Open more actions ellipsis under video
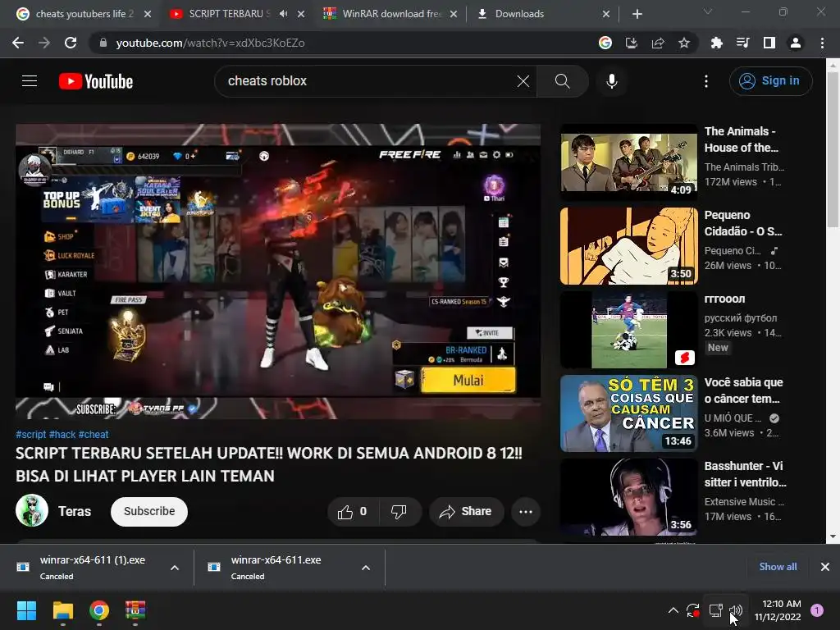This screenshot has height=630, width=840. pyautogui.click(x=526, y=512)
